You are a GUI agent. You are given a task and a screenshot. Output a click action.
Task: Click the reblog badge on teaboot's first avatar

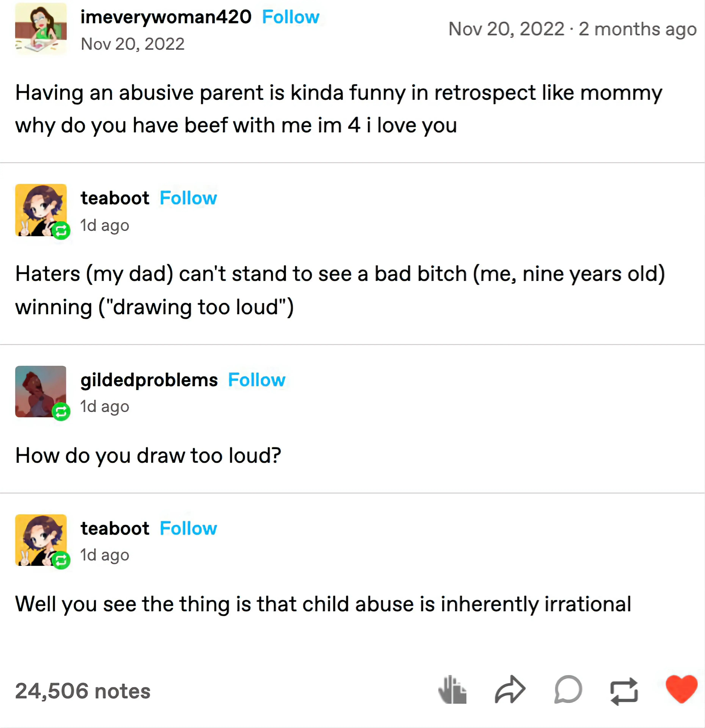61,231
